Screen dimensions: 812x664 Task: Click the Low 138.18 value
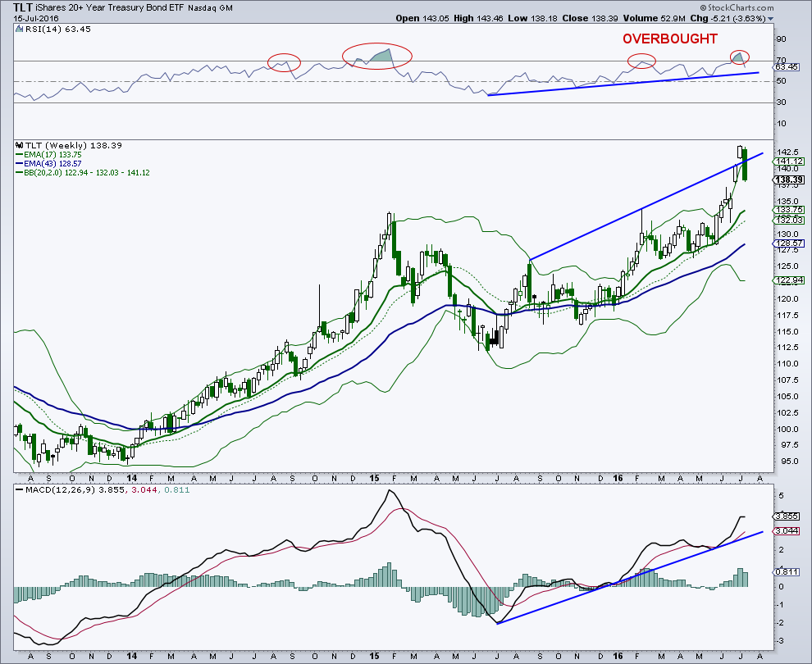click(x=532, y=18)
